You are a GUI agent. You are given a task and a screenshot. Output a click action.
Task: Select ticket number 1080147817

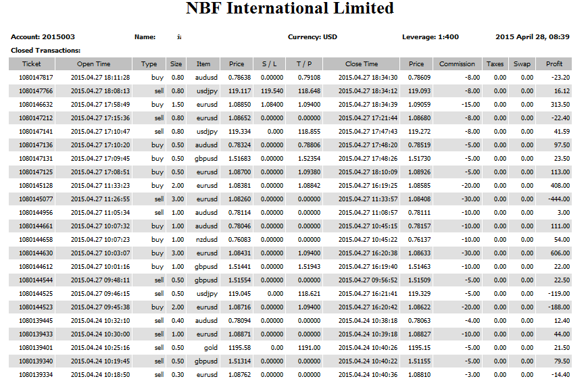pyautogui.click(x=36, y=77)
